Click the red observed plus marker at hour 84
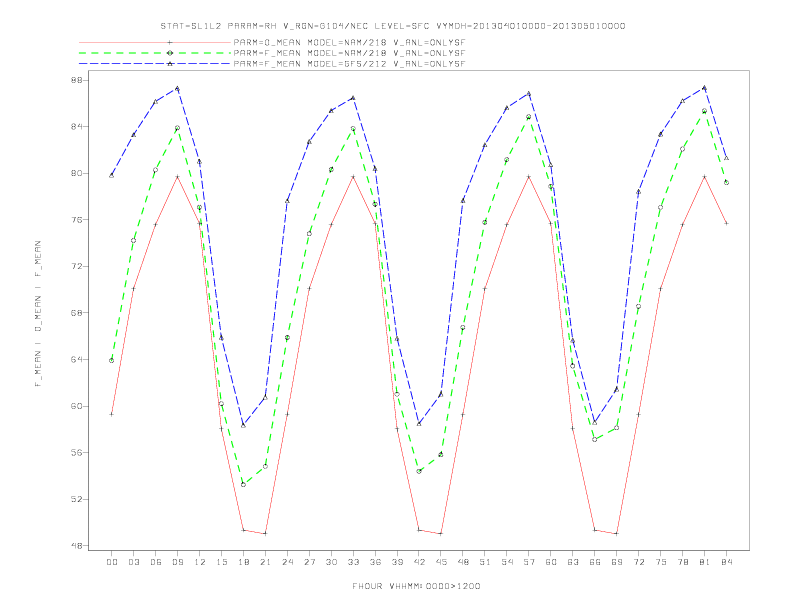The width and height of the screenshot is (792, 612). (x=727, y=223)
